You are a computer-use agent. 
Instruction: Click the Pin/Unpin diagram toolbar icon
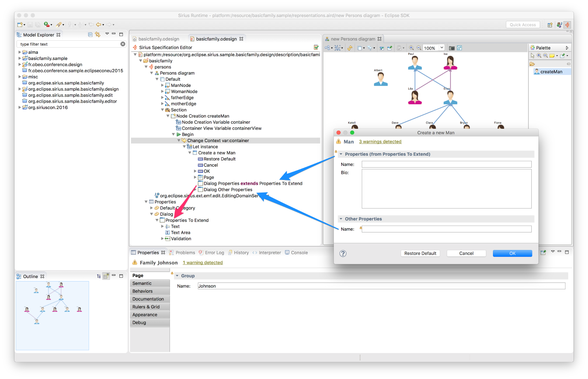(389, 48)
